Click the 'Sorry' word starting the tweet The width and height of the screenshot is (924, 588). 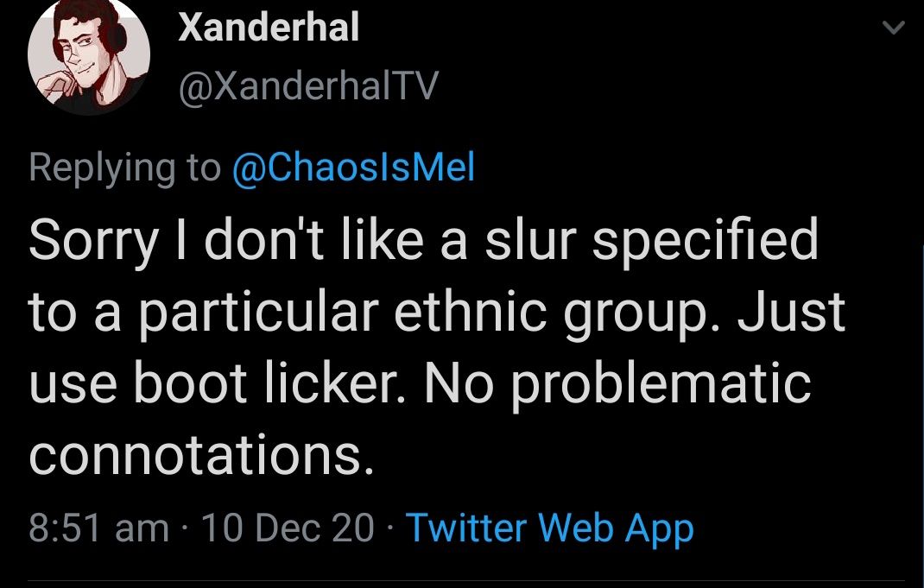click(x=93, y=242)
